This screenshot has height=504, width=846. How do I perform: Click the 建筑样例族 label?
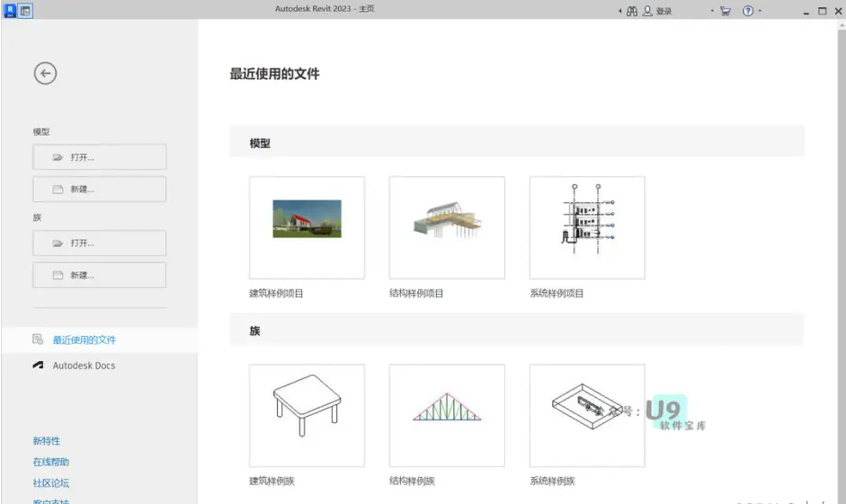click(272, 481)
